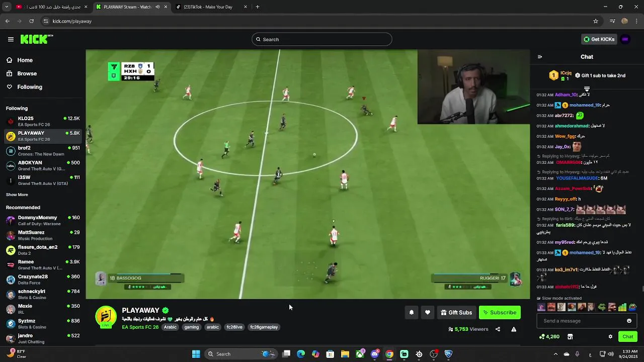Open KLO25 channel in Following list

point(43,121)
